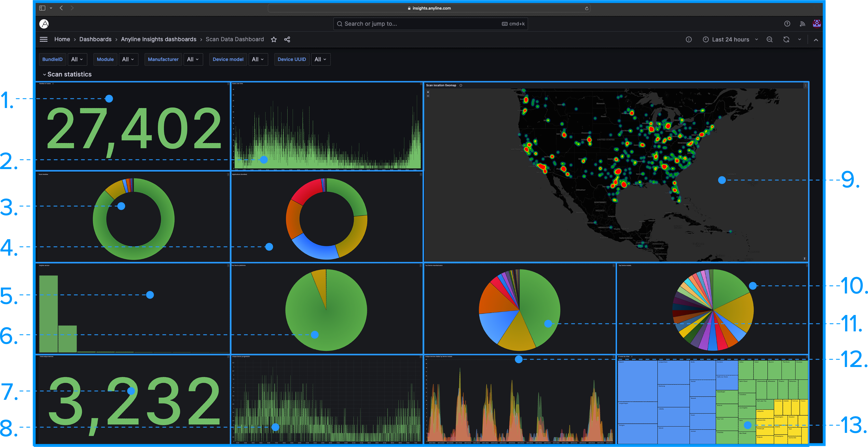The height and width of the screenshot is (447, 868).
Task: Go to Home breadcrumb
Action: 62,39
